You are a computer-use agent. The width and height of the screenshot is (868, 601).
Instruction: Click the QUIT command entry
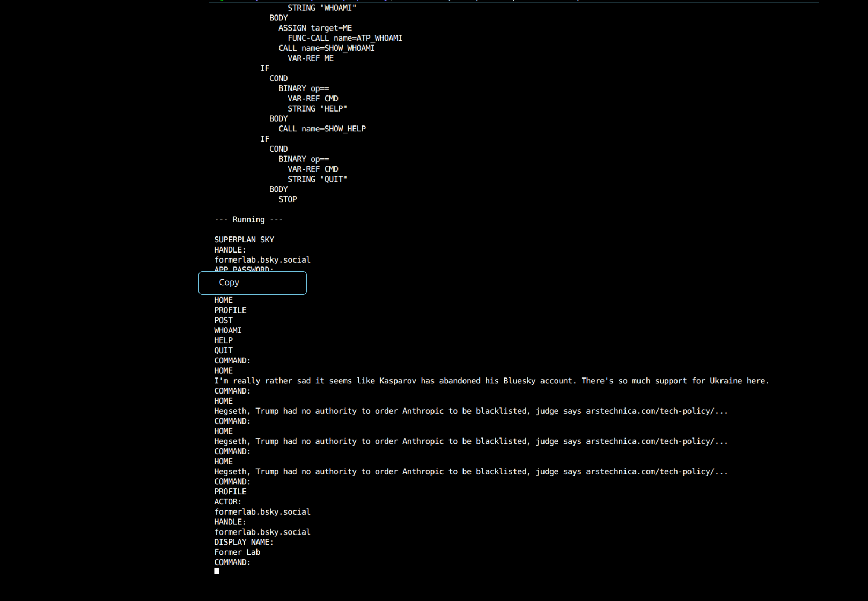coord(223,351)
